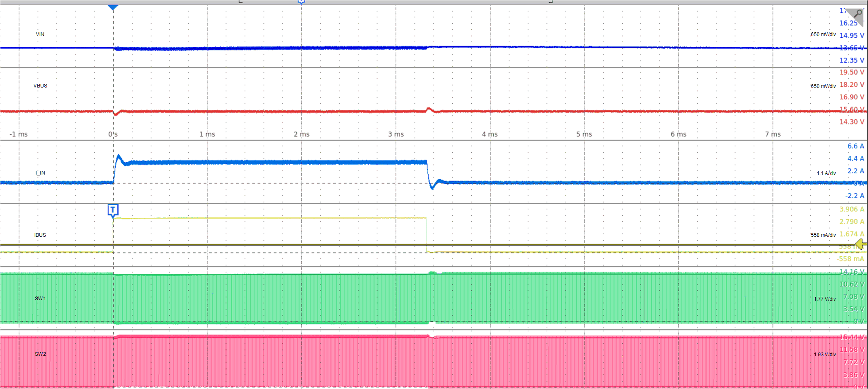868x389 pixels.
Task: Click the 16.90 V axis value
Action: (x=852, y=97)
